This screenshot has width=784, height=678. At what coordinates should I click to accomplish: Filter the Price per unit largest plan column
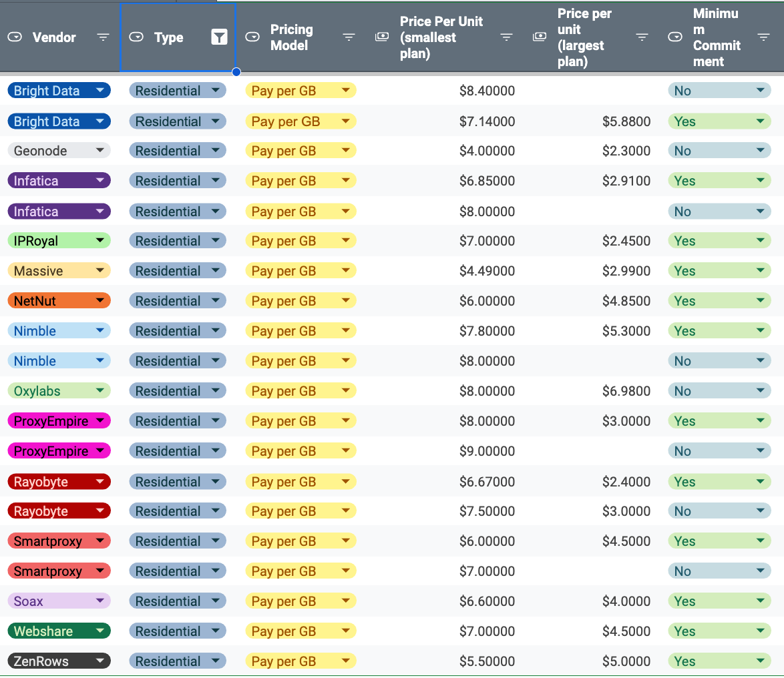(x=642, y=37)
